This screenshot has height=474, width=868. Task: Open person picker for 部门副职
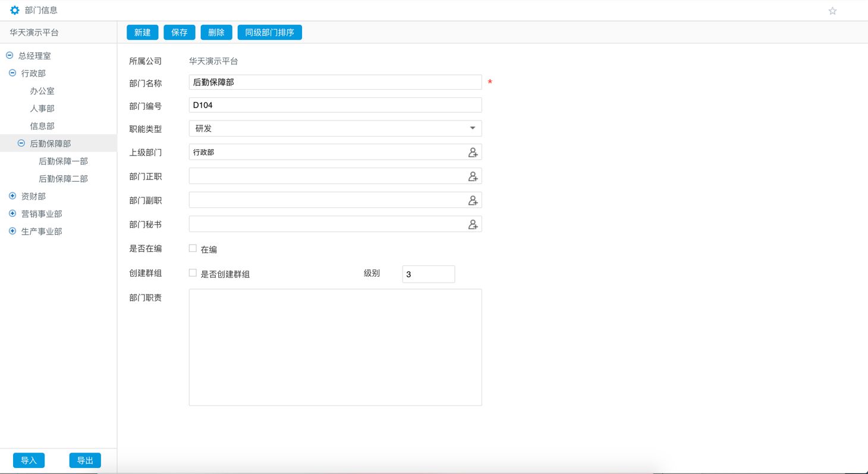(x=473, y=201)
